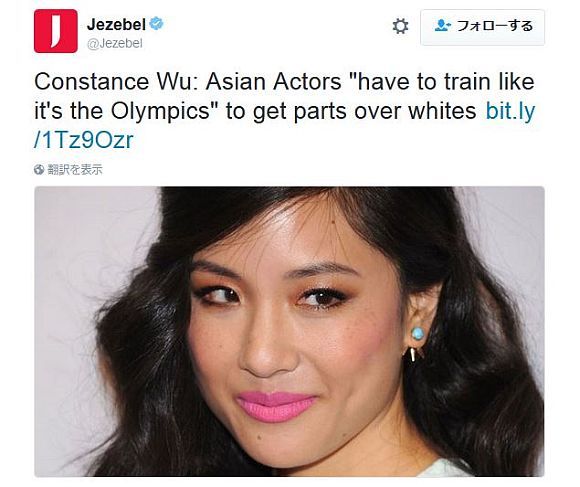Open the red Jezebel profile avatar
This screenshot has width=580, height=487.
(55, 31)
